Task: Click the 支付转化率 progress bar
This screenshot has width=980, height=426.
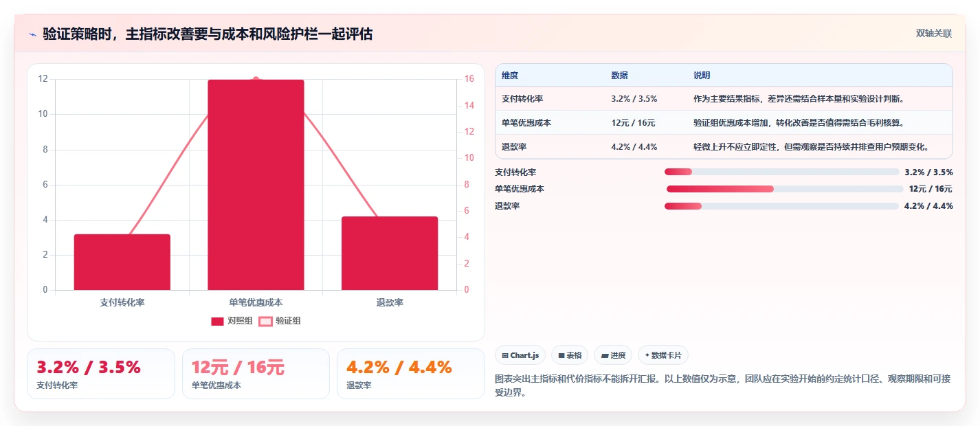Action: tap(781, 172)
